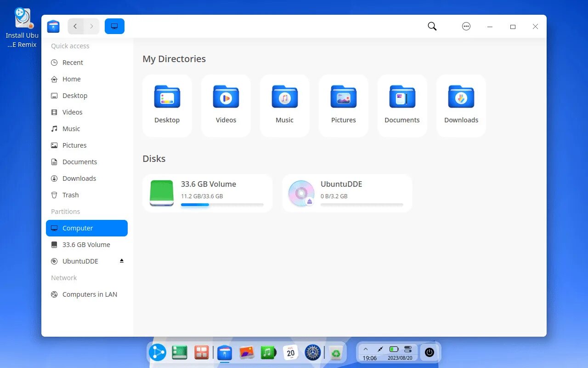Open the three-dots options menu
Viewport: 588px width, 368px height.
coord(466,26)
